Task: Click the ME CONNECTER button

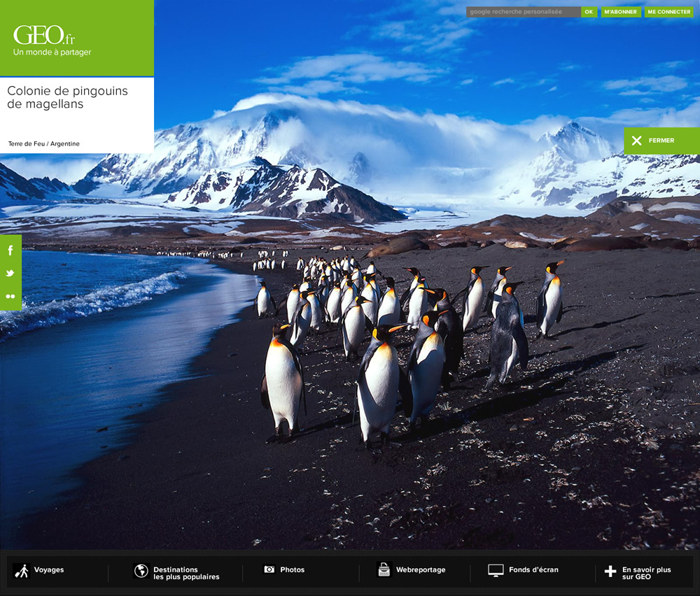Action: (x=668, y=12)
